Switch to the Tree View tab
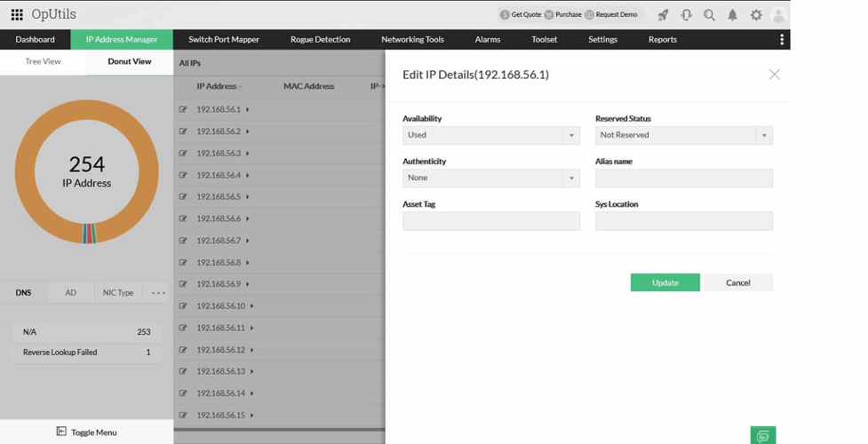This screenshot has width=868, height=444. coord(43,62)
